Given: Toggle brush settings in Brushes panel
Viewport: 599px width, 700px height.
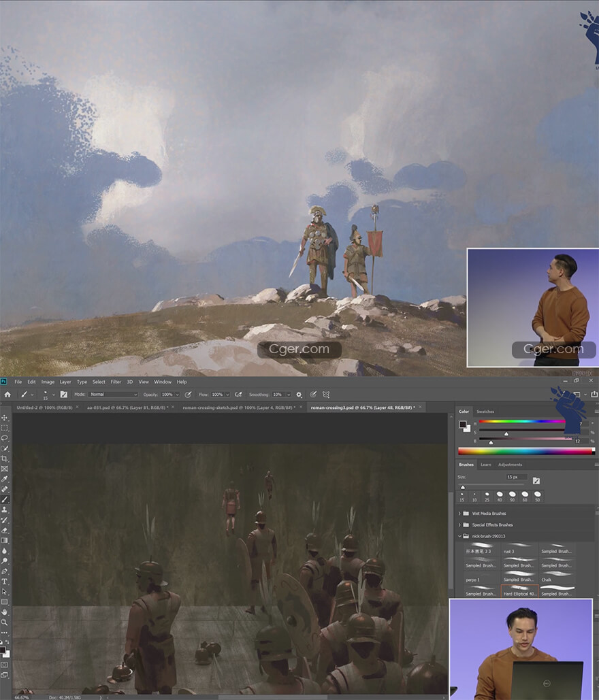Looking at the screenshot, I should (536, 481).
